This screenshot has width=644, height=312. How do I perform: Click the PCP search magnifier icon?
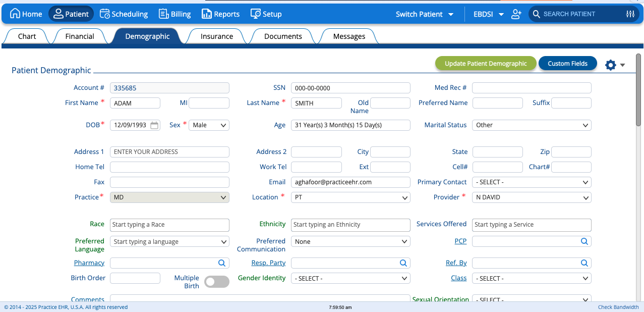[x=584, y=241]
